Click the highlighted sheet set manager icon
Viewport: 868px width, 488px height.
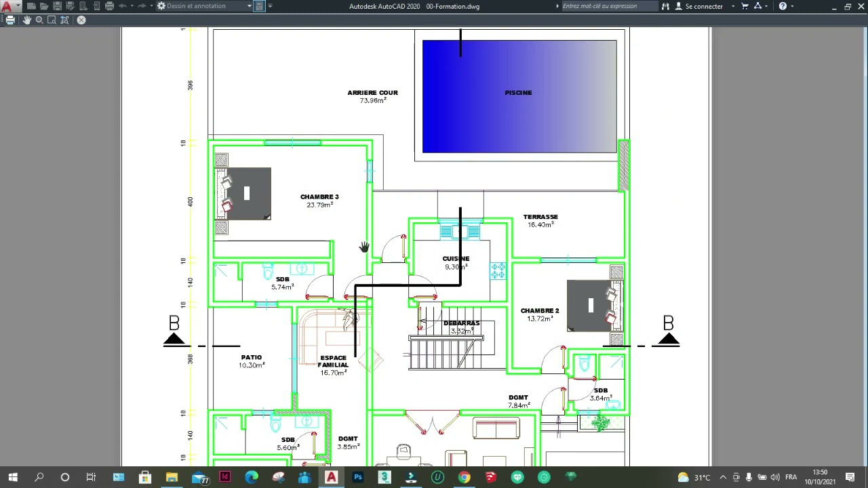[x=260, y=6]
